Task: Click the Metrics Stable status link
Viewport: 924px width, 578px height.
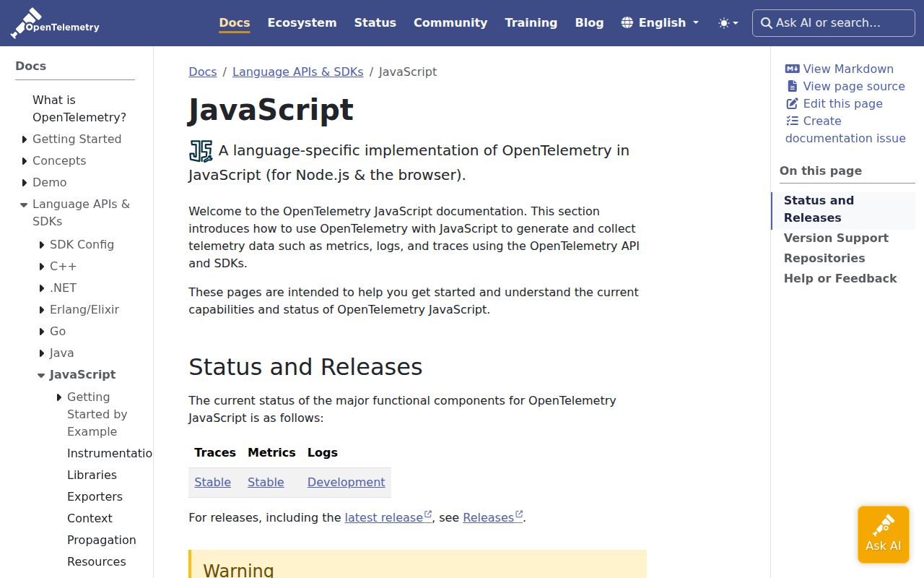Action: tap(266, 482)
